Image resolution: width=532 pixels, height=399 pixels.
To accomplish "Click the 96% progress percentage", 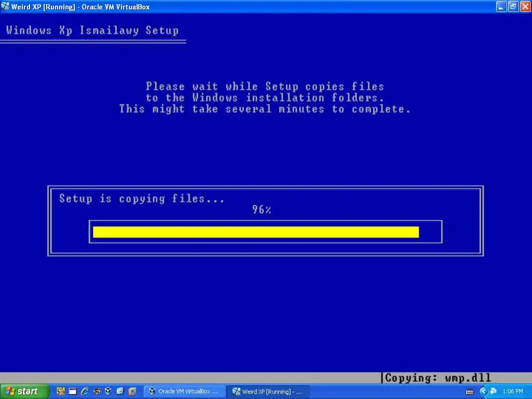I will coord(262,210).
